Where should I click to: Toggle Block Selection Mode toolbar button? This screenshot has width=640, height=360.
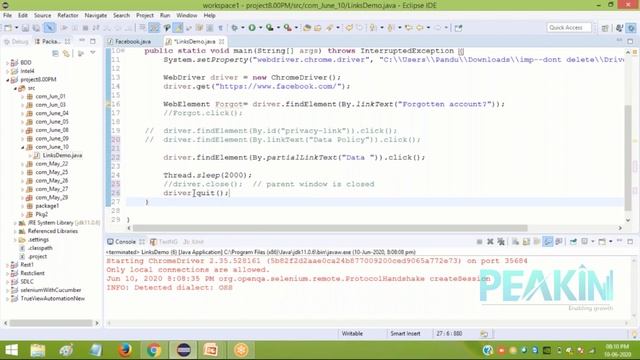[x=210, y=28]
